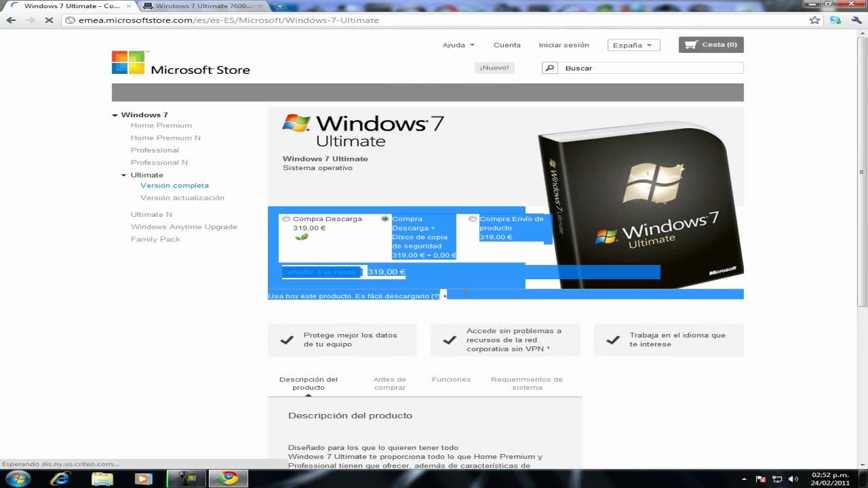Screen dimensions: 868x488
Task: Go back with the browser back arrow
Action: coord(11,20)
